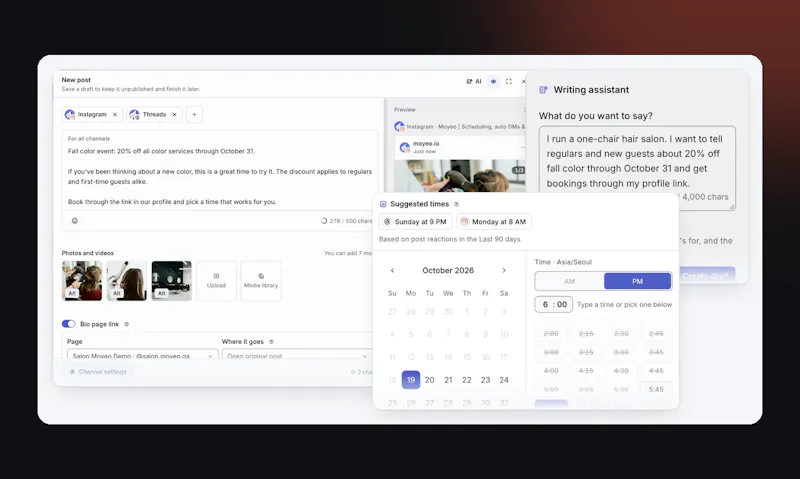Viewport: 800px width, 479px height.
Task: Toggle the preview eye icon
Action: [493, 81]
